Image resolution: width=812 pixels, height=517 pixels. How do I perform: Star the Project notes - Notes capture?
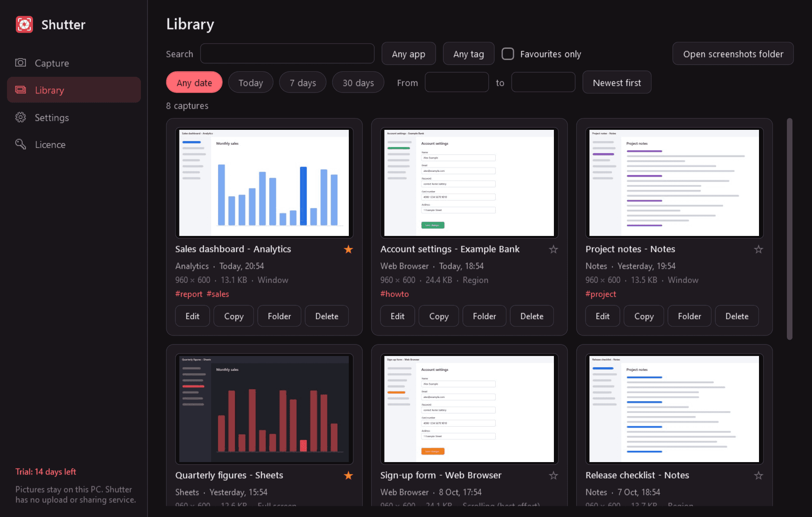pyautogui.click(x=759, y=249)
